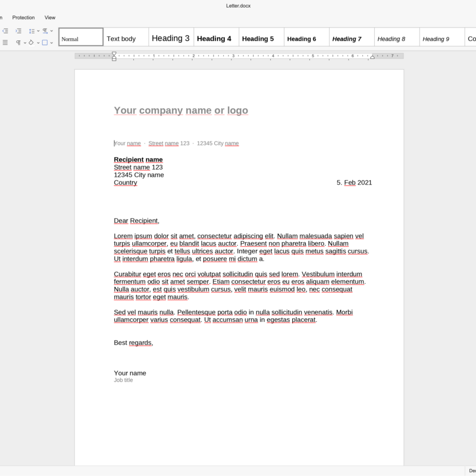The width and height of the screenshot is (476, 476).
Task: Click the paragraph starting 'Curabitur eget eros'
Action: [x=240, y=286]
